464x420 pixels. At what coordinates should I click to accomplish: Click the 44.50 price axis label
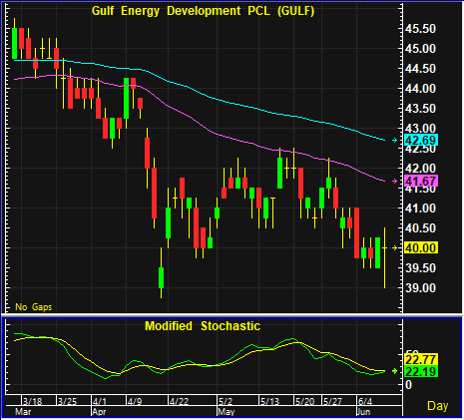click(x=420, y=69)
